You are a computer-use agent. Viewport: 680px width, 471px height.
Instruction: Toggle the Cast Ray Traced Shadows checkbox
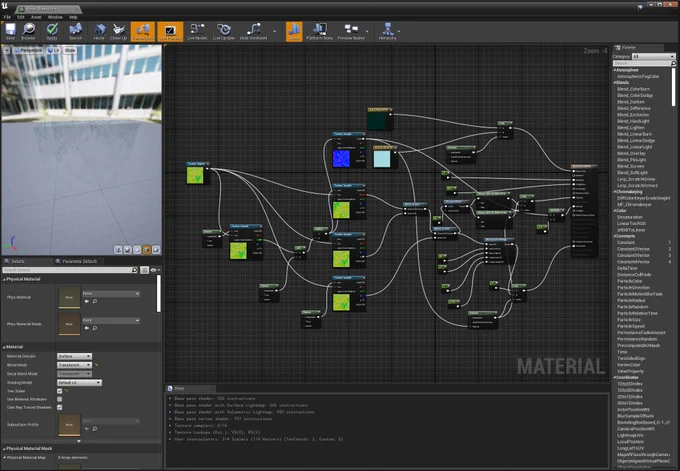coord(59,407)
